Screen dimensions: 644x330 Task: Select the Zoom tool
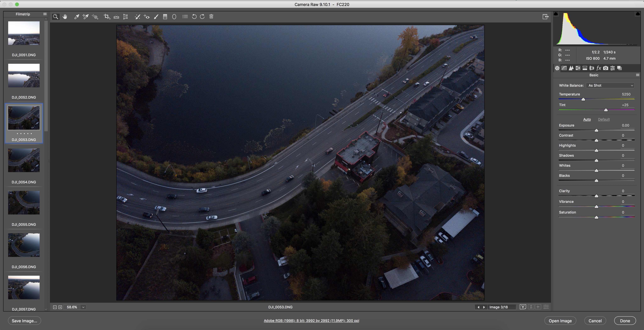click(x=56, y=16)
